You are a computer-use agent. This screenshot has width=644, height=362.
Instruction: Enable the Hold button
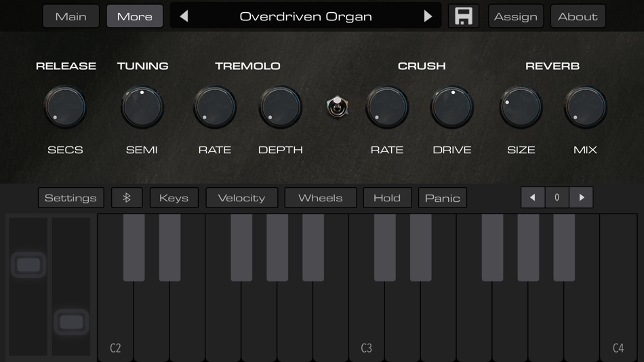pyautogui.click(x=387, y=198)
